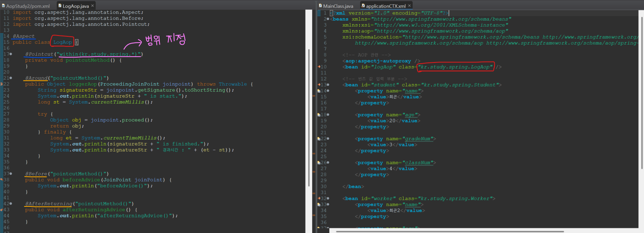
Task: Click the xmlns:aop namespace line
Action: tap(426, 31)
